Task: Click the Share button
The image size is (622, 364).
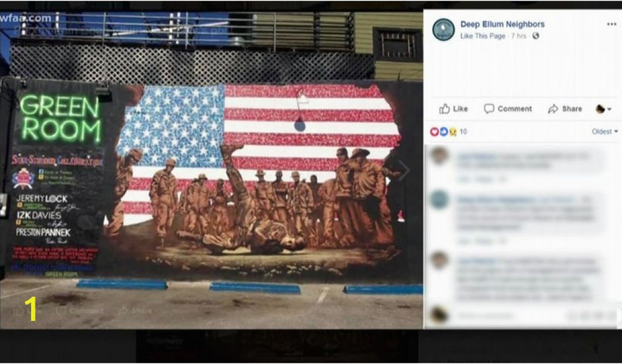Action: (565, 109)
